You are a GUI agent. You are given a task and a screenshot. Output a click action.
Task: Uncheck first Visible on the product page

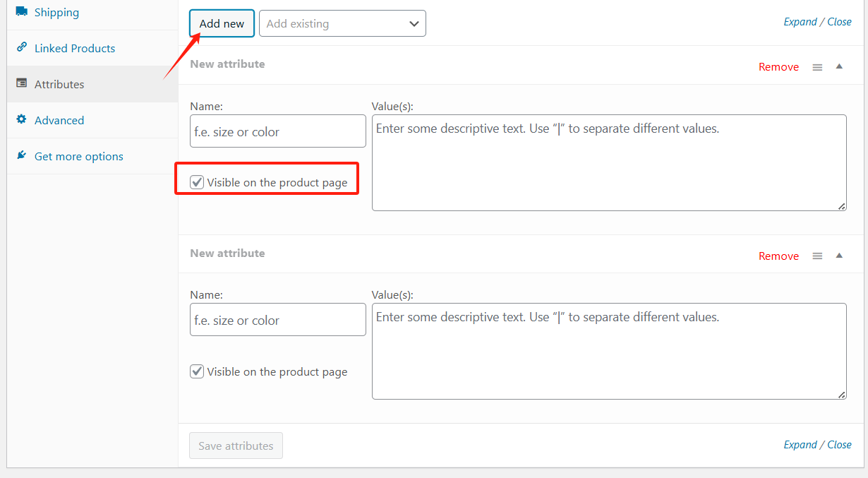(197, 183)
